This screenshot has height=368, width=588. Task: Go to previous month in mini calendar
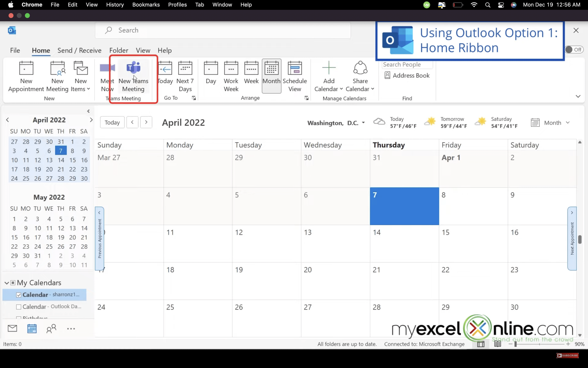(x=8, y=120)
